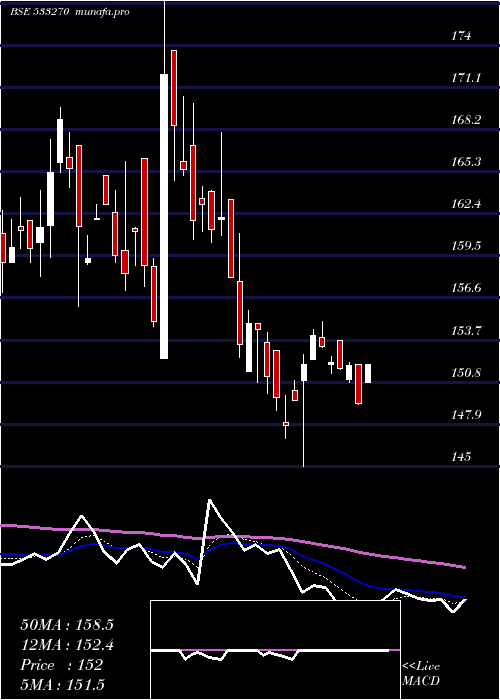
Task: Click the 168.2 price axis label
Action: tap(465, 120)
